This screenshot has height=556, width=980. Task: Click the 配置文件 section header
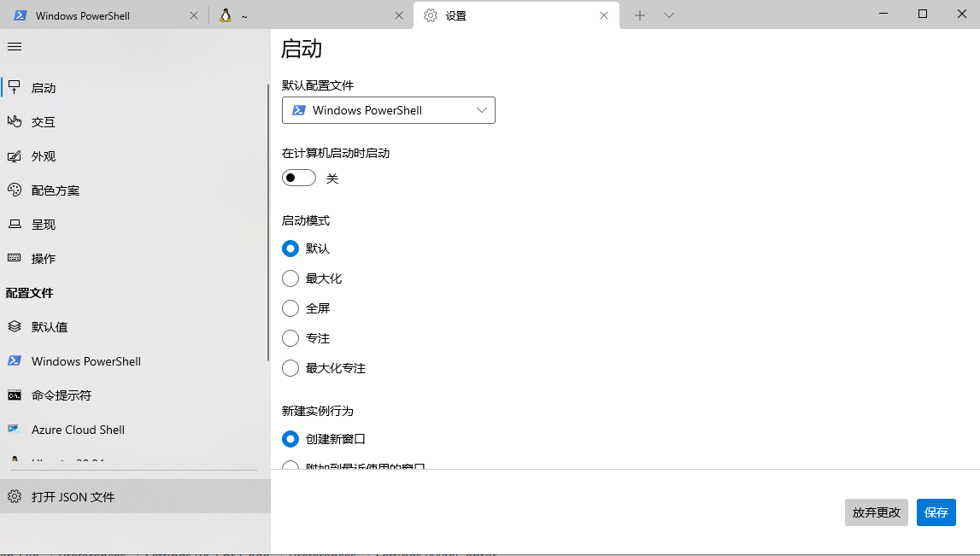pos(29,293)
